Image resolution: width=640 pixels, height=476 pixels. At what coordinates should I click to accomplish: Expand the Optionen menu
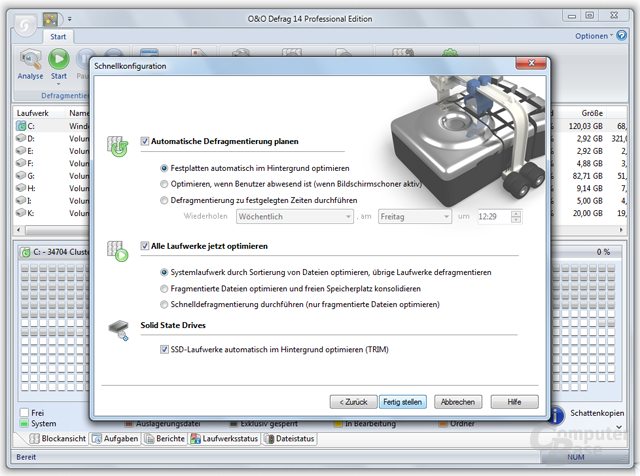click(594, 36)
